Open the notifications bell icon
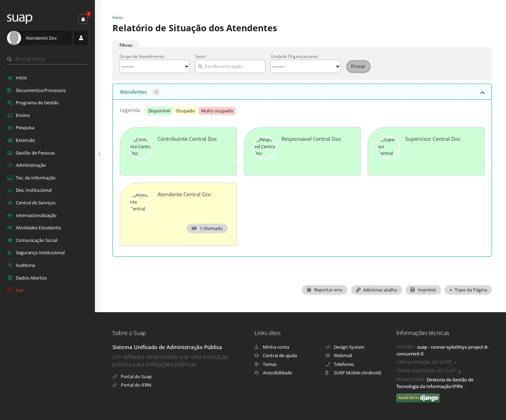The image size is (506, 420). [83, 19]
